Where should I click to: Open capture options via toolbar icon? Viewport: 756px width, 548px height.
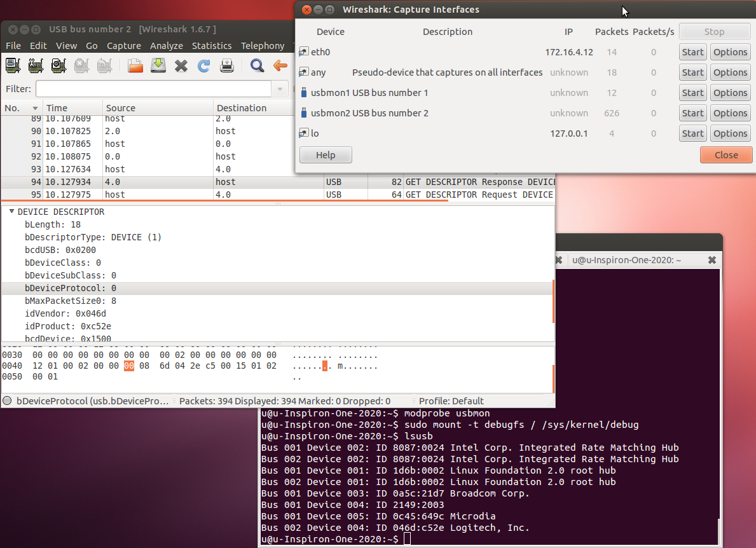[36, 65]
